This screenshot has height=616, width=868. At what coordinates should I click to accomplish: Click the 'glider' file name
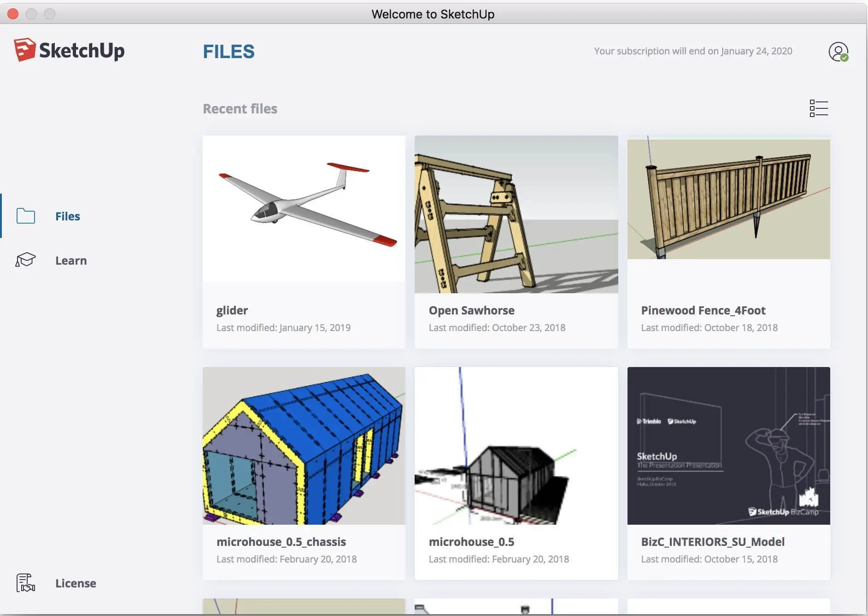(x=232, y=310)
